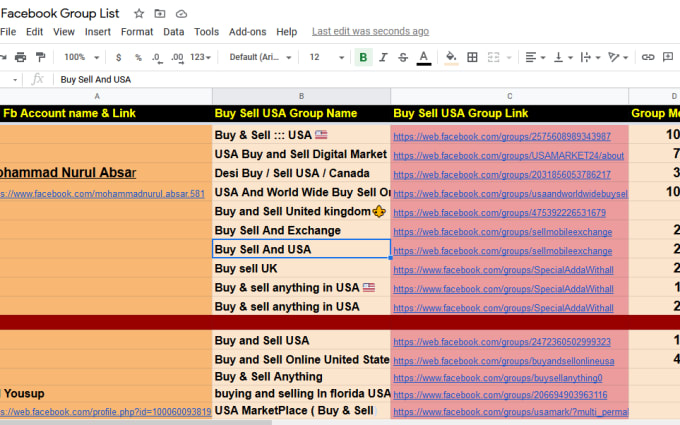Open the Tools menu

(x=206, y=32)
